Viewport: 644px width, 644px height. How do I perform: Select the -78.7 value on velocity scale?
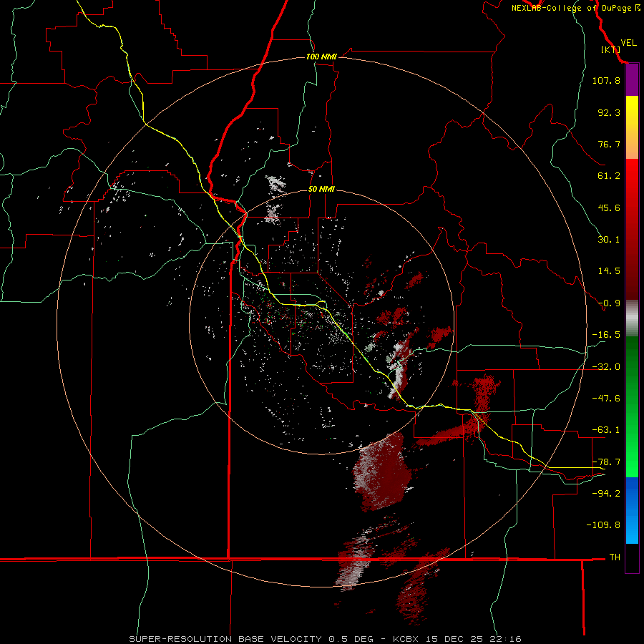coord(606,462)
